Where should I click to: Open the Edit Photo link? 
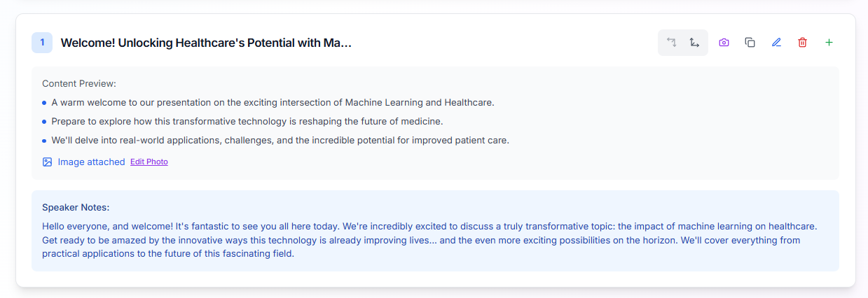149,162
